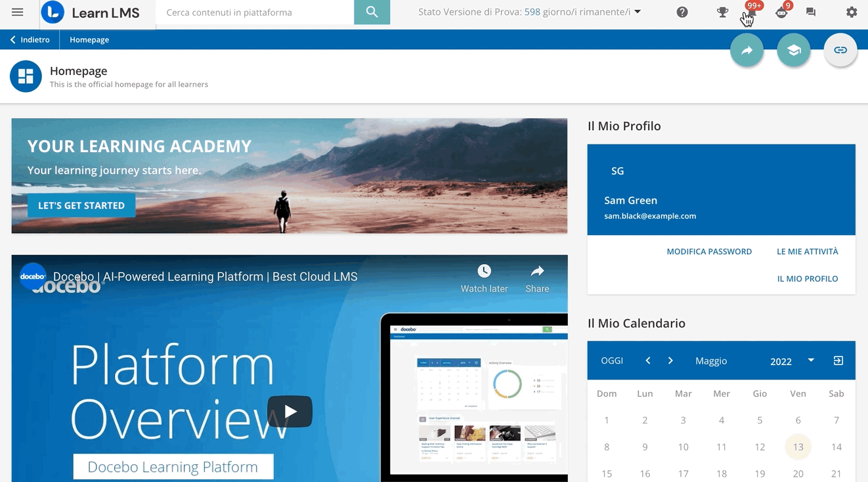
Task: Open the admin settings gear
Action: pos(852,12)
